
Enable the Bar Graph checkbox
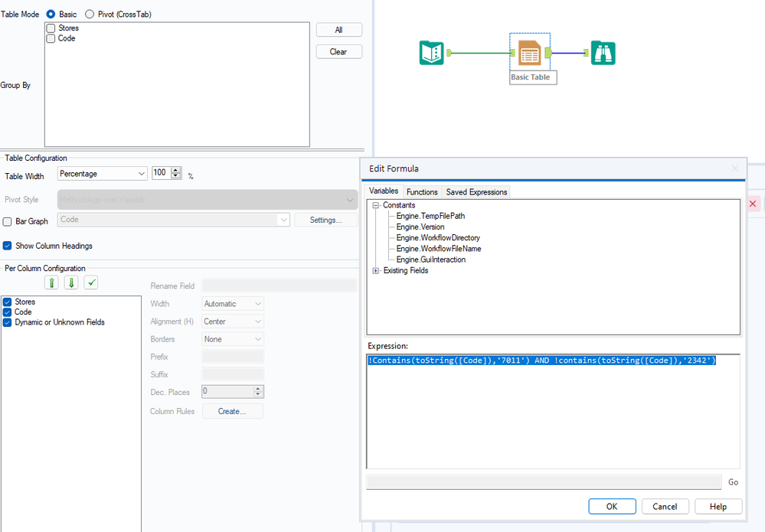(x=8, y=221)
